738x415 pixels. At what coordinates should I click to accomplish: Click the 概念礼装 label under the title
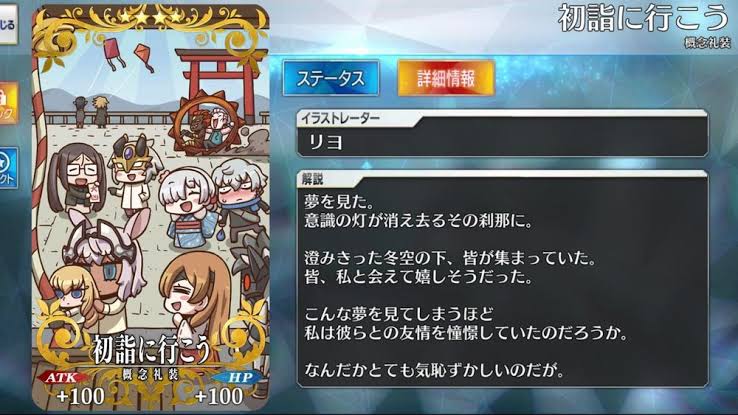point(707,43)
